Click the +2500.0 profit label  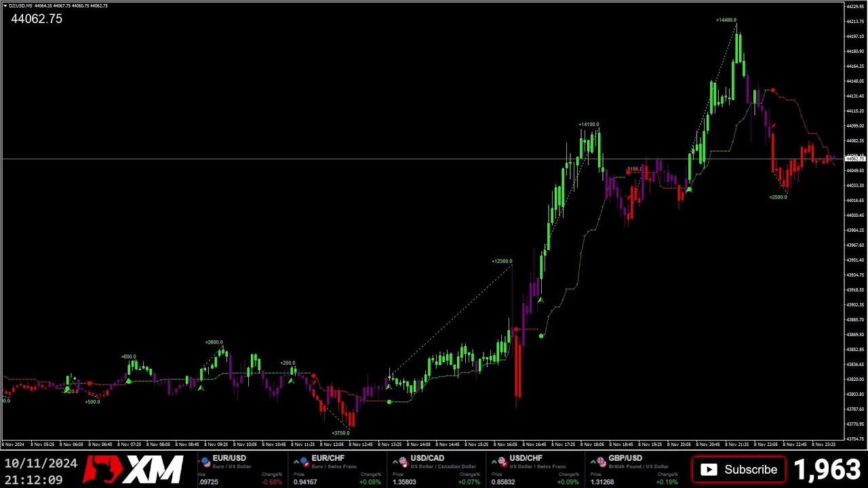click(778, 197)
